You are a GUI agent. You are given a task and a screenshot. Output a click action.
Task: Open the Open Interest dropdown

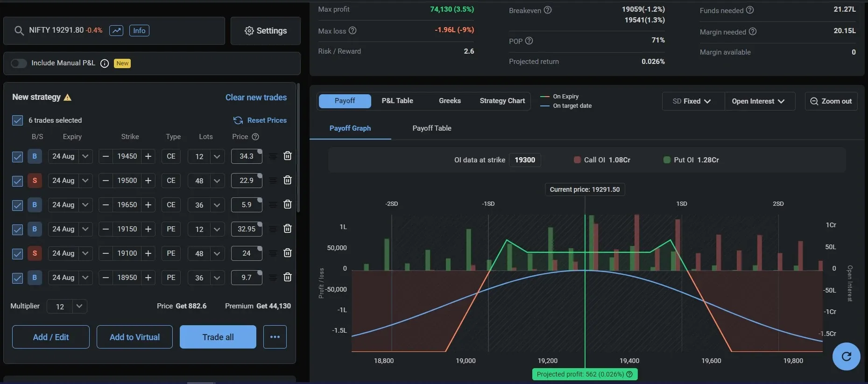(759, 101)
